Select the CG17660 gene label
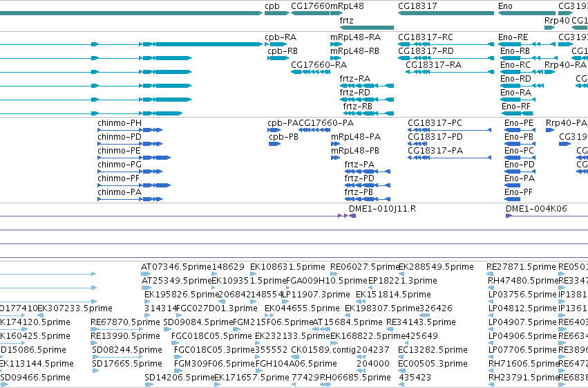Screen dimensions: 588x388 [310, 6]
